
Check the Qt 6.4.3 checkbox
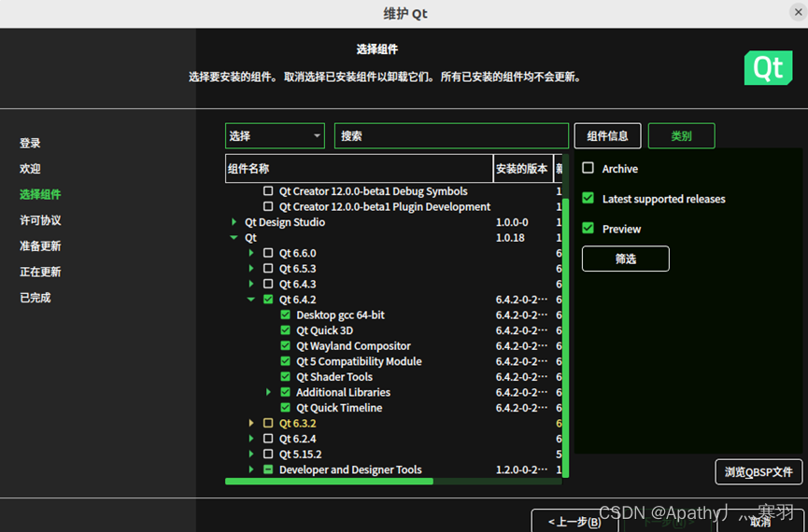268,284
